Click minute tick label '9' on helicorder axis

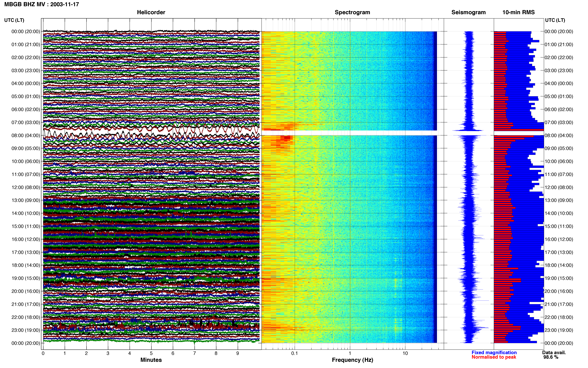tap(238, 353)
